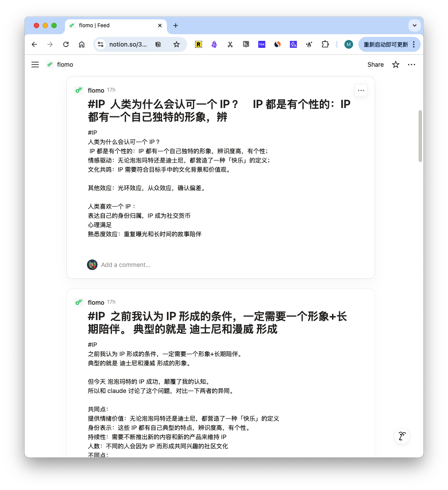Open the second card's author name flomo

click(96, 302)
